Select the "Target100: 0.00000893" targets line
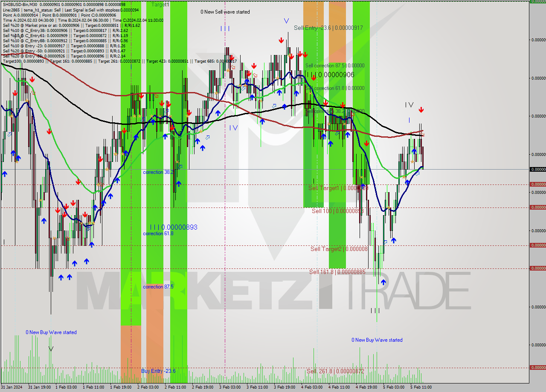 (x=119, y=61)
